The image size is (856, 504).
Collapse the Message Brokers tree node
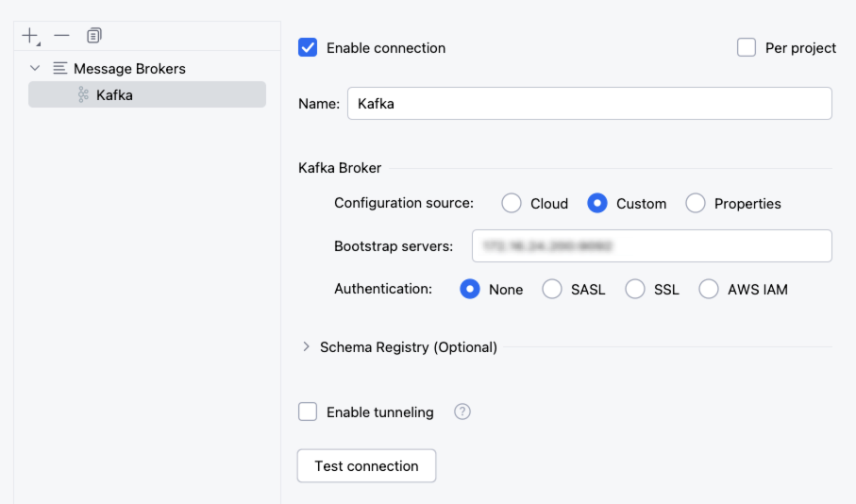point(36,69)
